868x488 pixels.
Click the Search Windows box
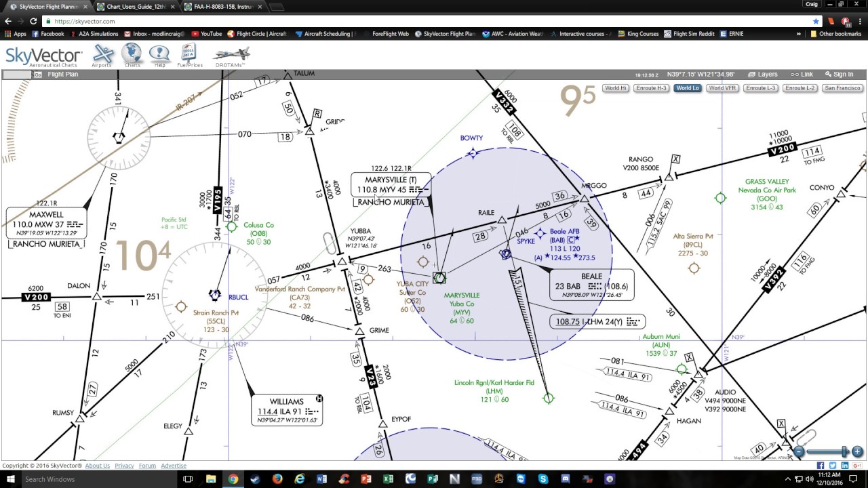pos(98,479)
